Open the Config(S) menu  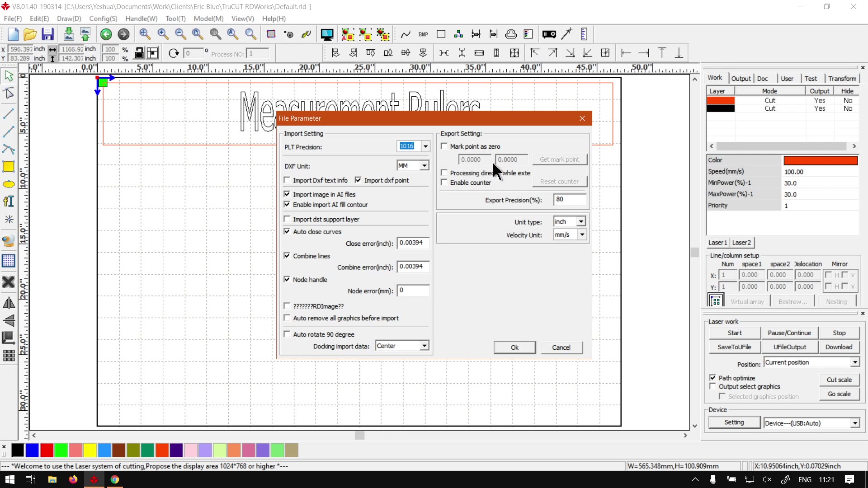point(103,19)
